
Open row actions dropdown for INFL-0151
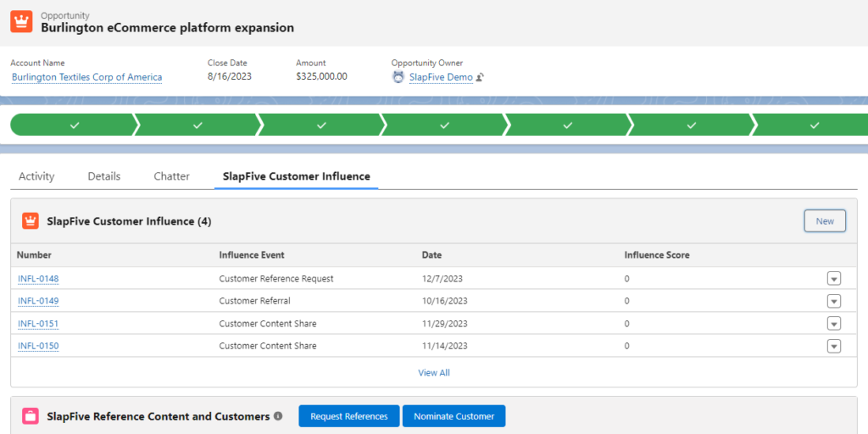click(834, 323)
